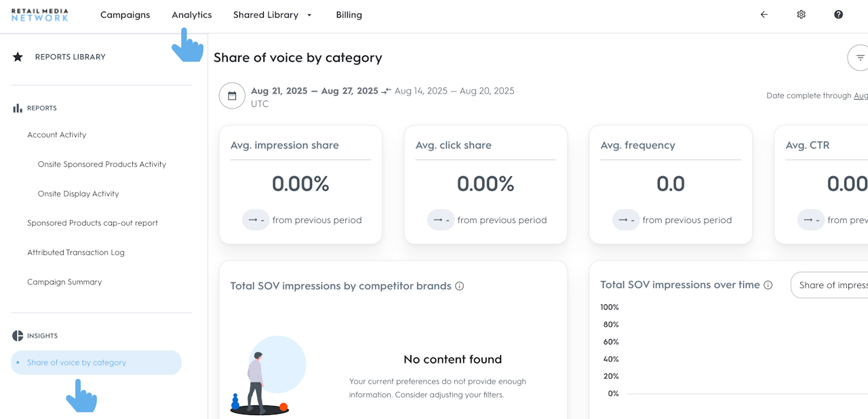This screenshot has height=419, width=868.
Task: Click the Aug 21 – Aug 27 date range
Action: pyautogui.click(x=314, y=91)
